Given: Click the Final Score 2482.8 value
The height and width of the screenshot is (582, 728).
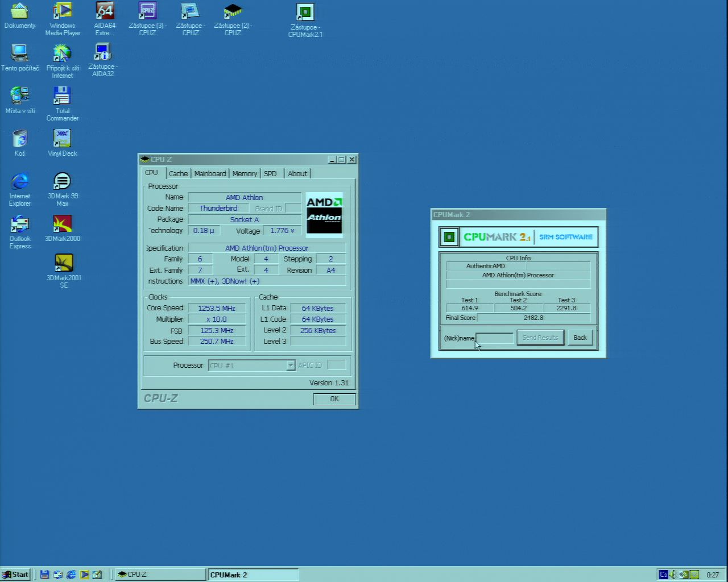Looking at the screenshot, I should pos(533,318).
